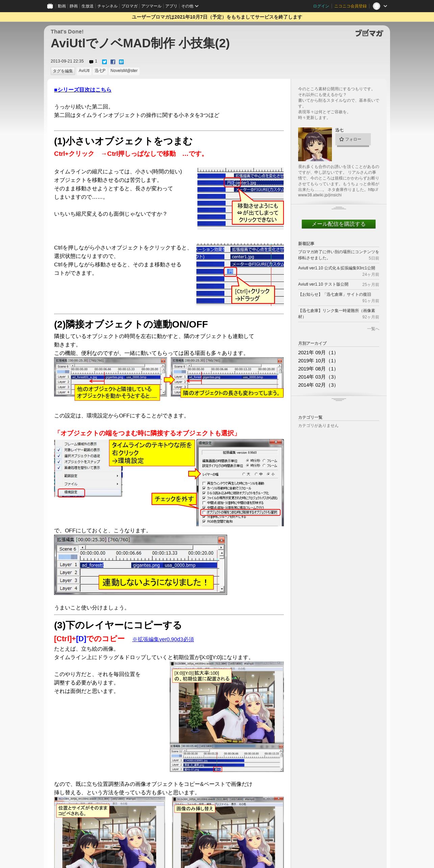Image resolution: width=434 pixels, height=868 pixels.
Task: Click ニコニコ会員登録 registration link
Action: pos(351,6)
